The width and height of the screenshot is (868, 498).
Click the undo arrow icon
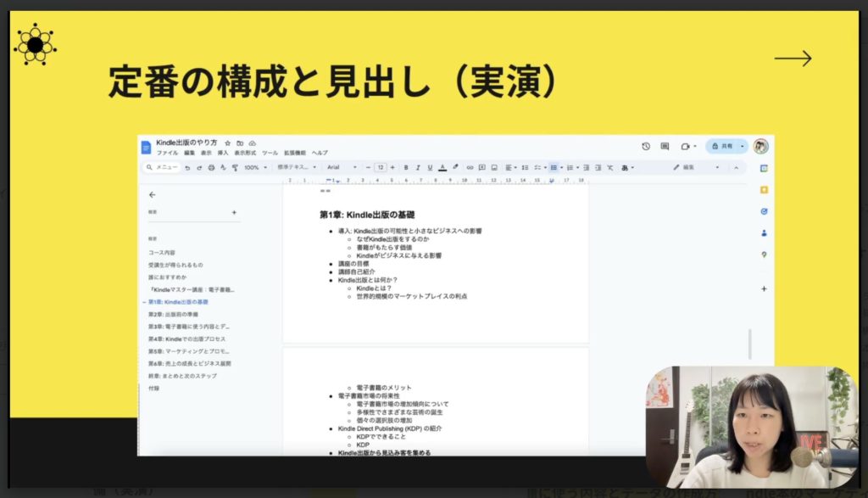coord(187,168)
